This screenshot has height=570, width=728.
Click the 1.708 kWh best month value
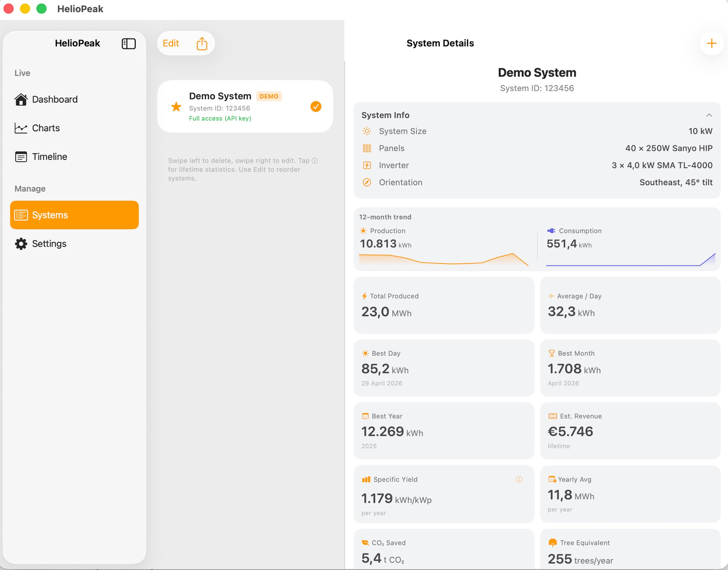[574, 369]
